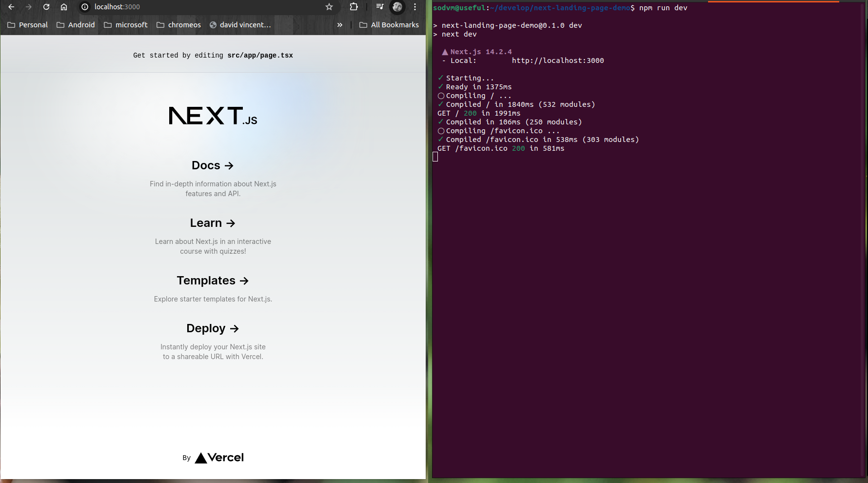This screenshot has width=868, height=483.
Task: Follow the Docs link on the page
Action: click(213, 165)
